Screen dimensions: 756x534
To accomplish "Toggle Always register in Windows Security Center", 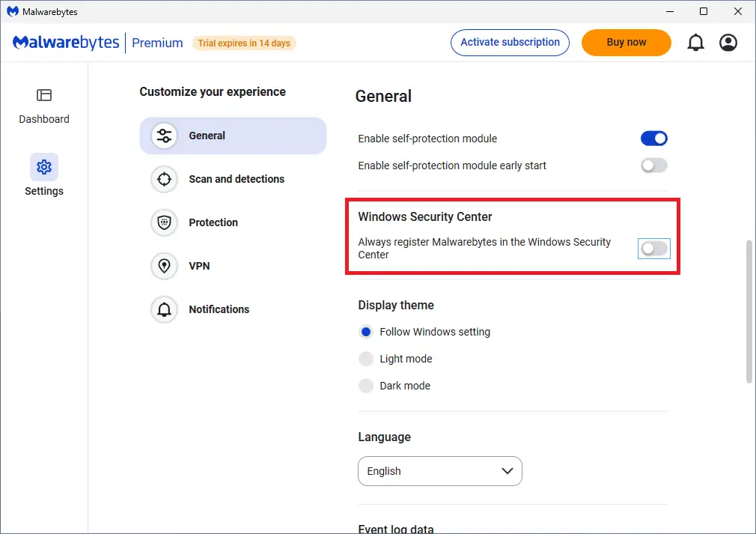I will point(653,249).
